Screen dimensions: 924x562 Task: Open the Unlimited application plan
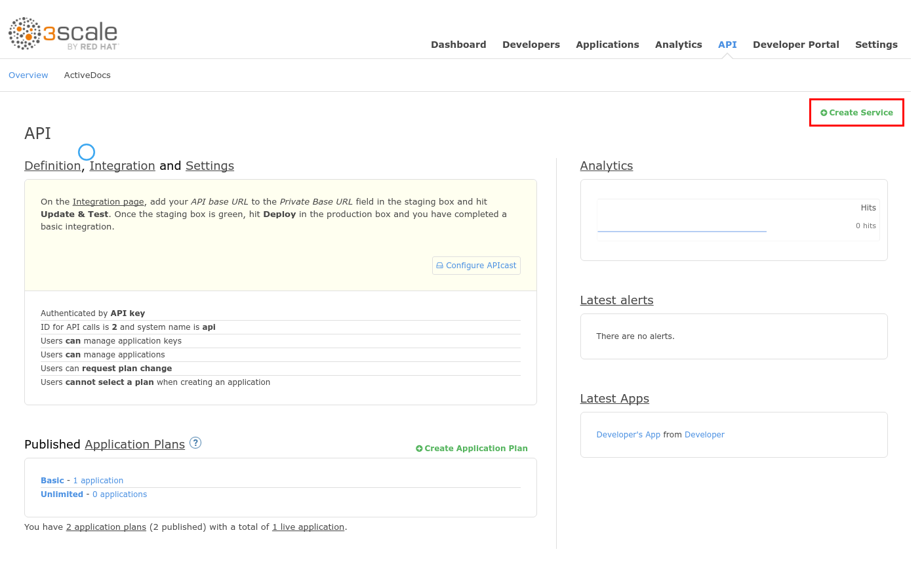[62, 494]
